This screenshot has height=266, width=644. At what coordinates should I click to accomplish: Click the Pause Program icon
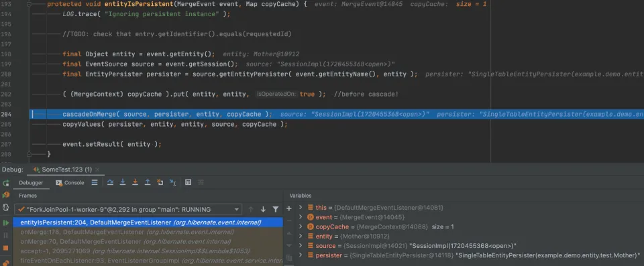point(6,235)
